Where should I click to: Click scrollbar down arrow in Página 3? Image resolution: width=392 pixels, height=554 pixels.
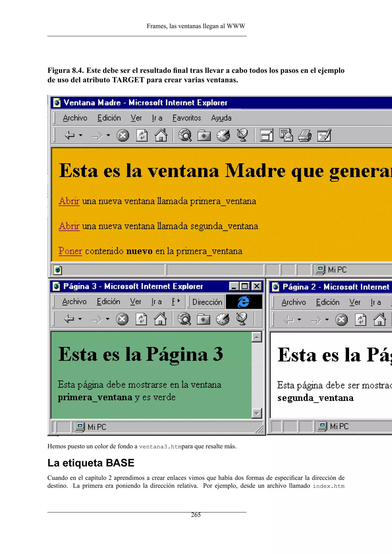(257, 413)
